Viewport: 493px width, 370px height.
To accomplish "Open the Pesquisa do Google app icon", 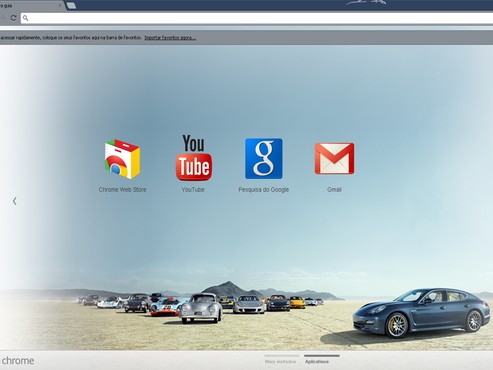I will (264, 159).
